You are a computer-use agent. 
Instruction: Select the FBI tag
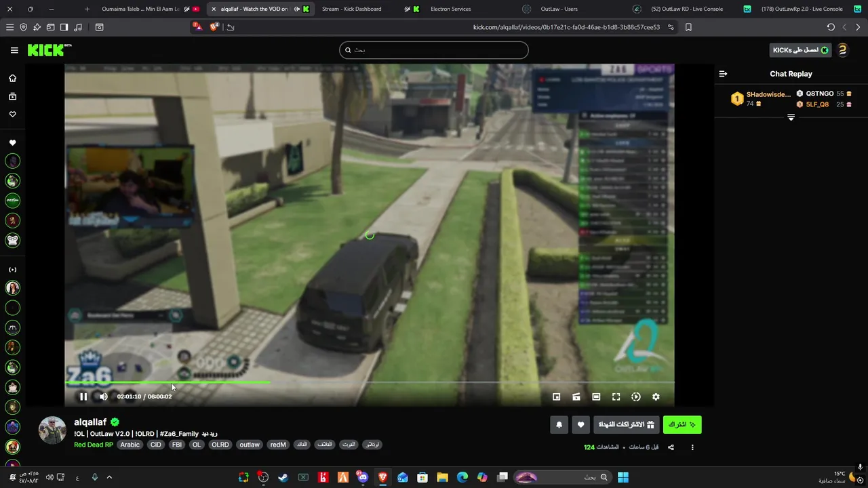(176, 445)
